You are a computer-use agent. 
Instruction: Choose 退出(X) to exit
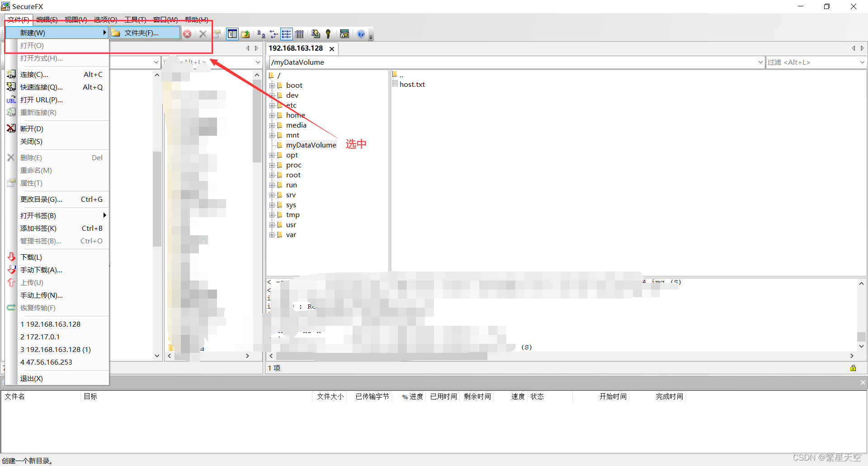click(57, 379)
